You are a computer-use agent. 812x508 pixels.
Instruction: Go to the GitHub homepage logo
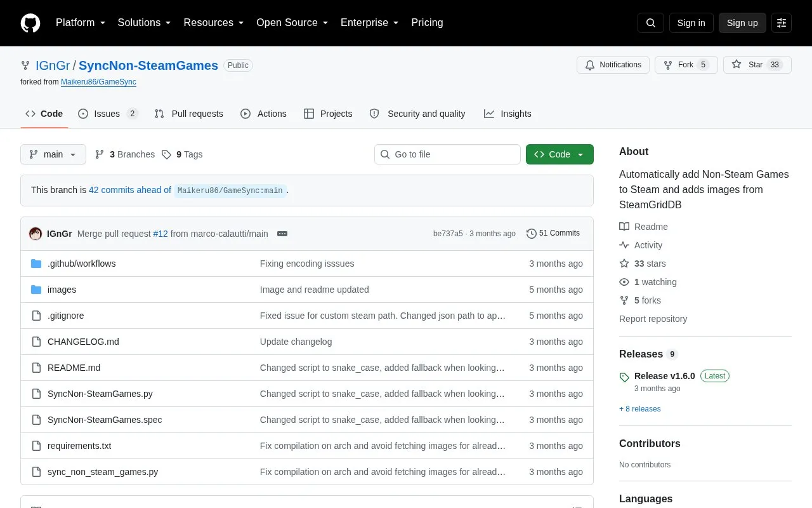(x=30, y=23)
